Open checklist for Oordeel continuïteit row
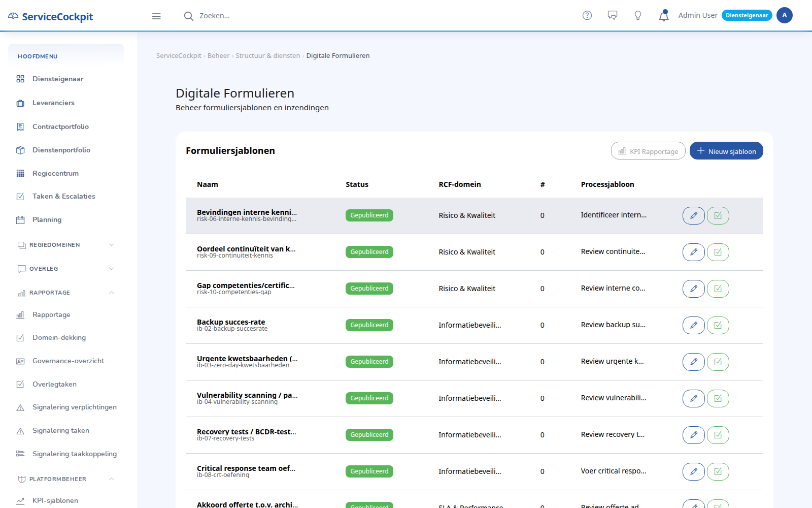This screenshot has height=508, width=812. pos(718,252)
